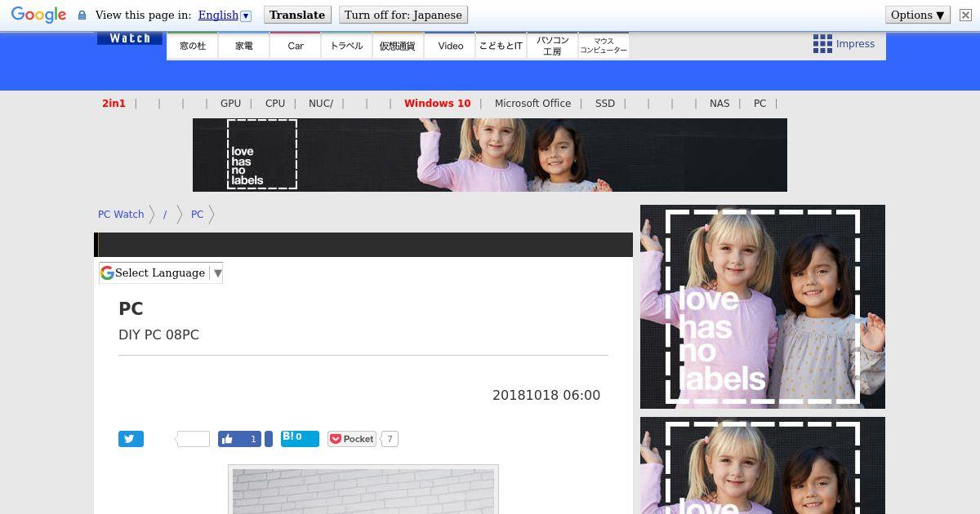The height and width of the screenshot is (514, 980).
Task: Click the article title PC heading
Action: 131,309
